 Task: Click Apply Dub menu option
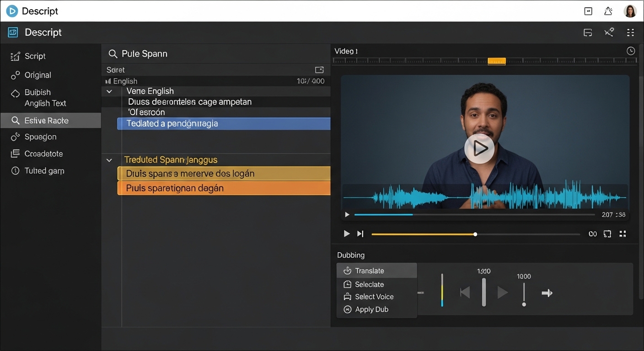(371, 309)
